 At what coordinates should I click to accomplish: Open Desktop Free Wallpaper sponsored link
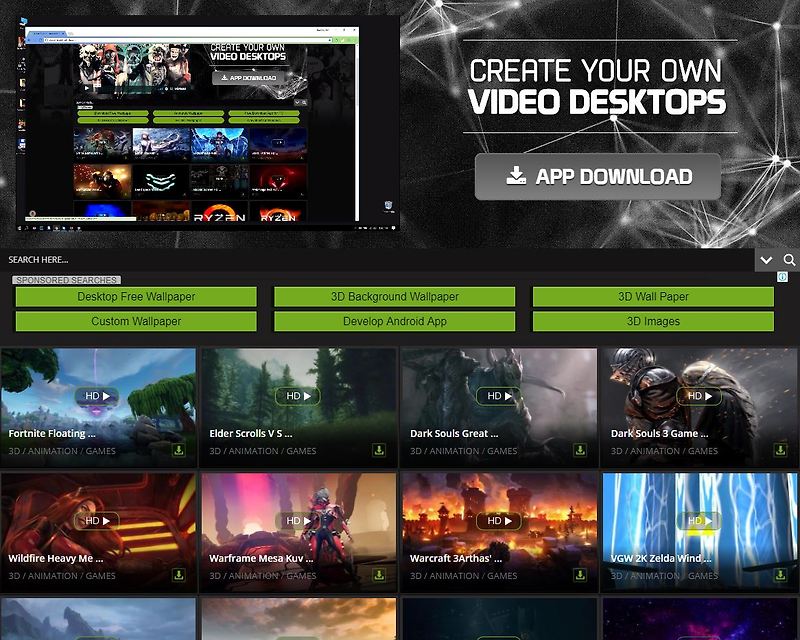click(x=136, y=297)
